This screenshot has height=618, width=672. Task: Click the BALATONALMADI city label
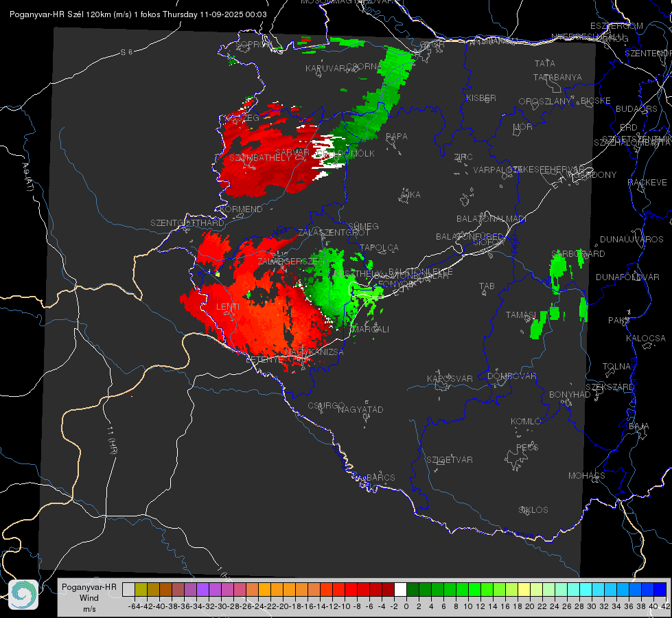(491, 219)
